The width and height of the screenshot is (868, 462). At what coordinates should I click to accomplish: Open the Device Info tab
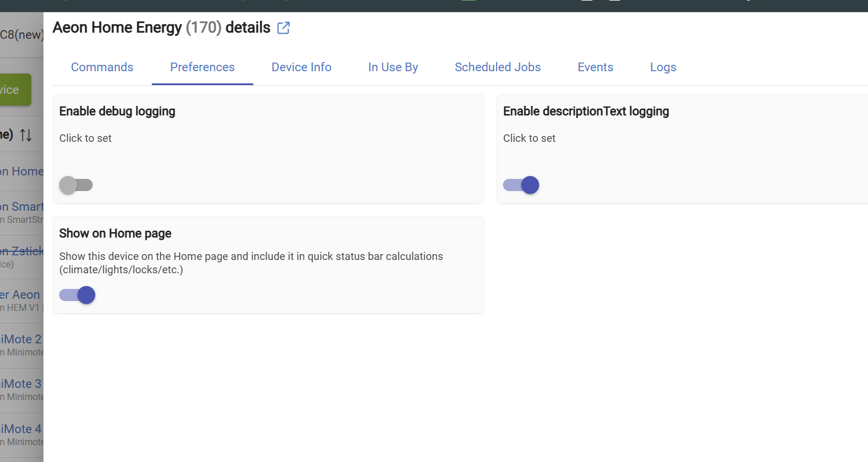click(x=301, y=67)
